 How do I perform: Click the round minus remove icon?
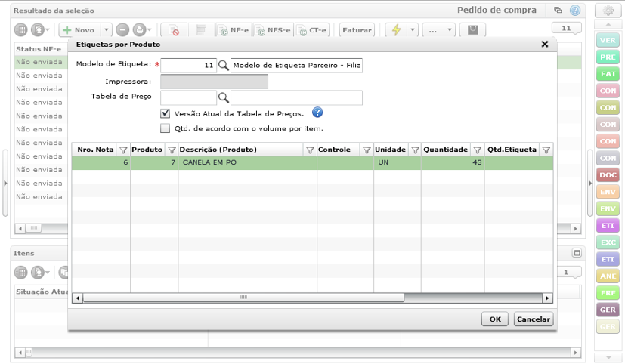pyautogui.click(x=122, y=30)
